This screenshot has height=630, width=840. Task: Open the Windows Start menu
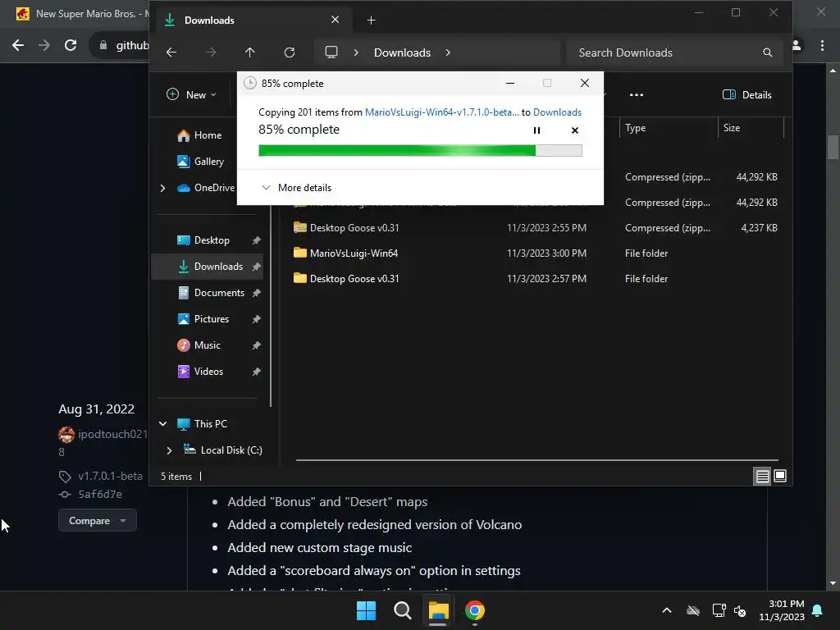pyautogui.click(x=367, y=610)
